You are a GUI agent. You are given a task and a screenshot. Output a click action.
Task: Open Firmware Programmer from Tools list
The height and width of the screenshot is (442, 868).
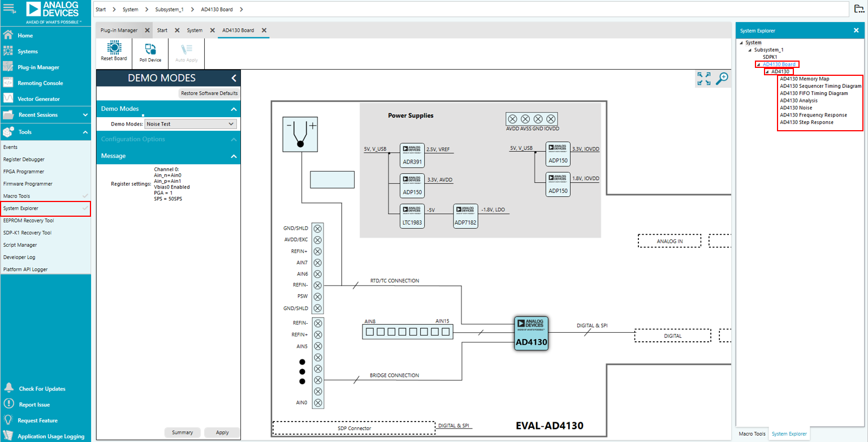point(28,184)
